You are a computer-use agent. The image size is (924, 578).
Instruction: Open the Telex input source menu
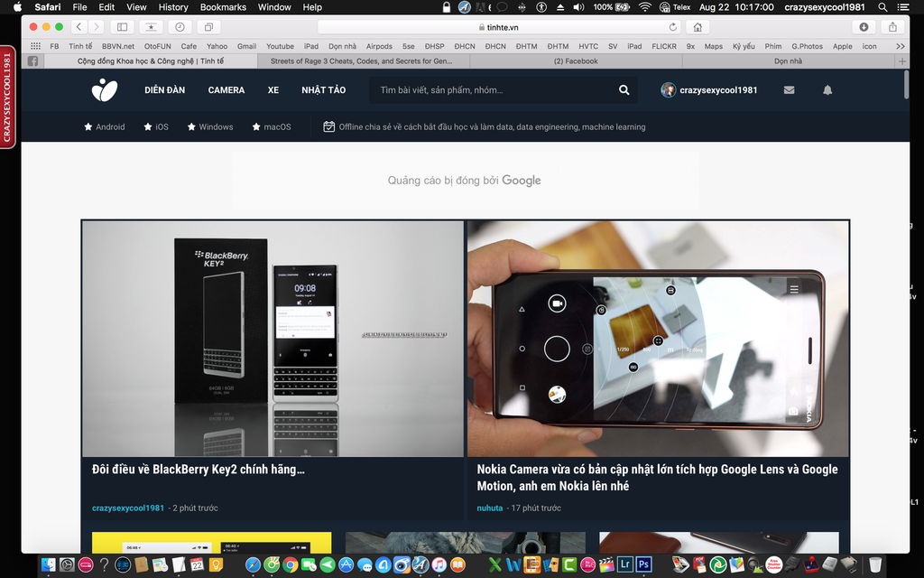pyautogui.click(x=675, y=7)
